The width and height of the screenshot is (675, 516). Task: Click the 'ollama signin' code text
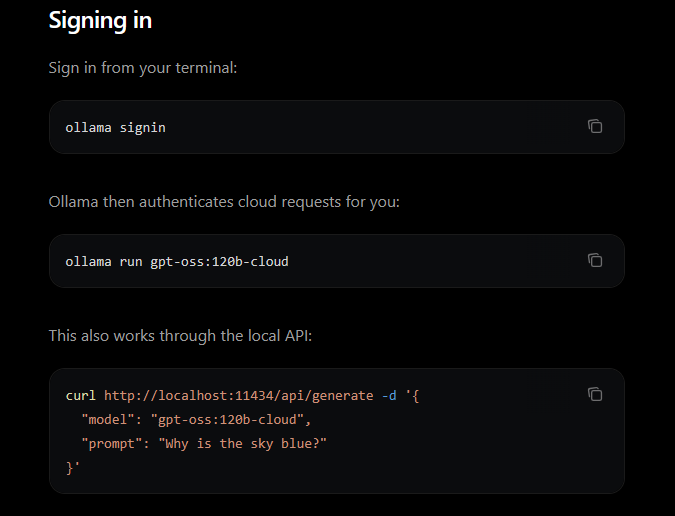pos(115,128)
